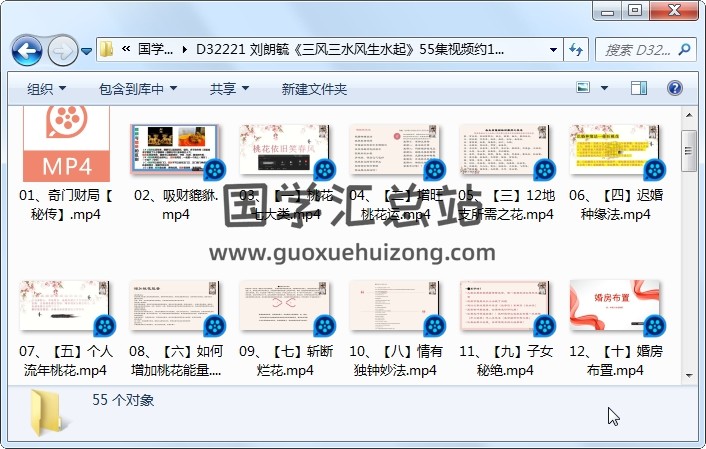Click the folder icon in the details pane
Screen dimensions: 706x449
coord(49,413)
